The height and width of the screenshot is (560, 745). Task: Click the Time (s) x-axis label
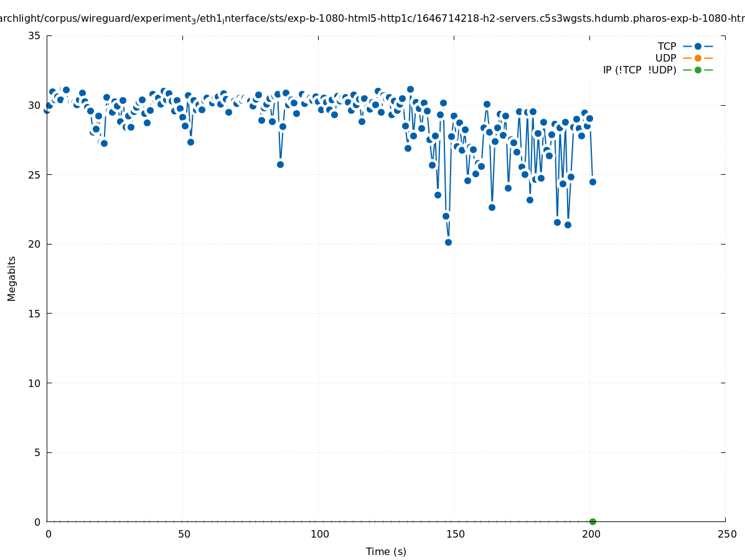click(x=386, y=551)
